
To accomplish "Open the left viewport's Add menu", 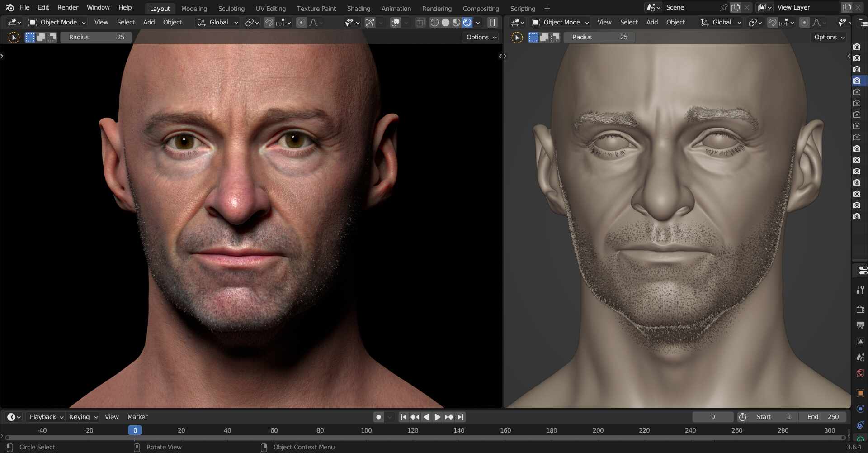I will click(x=149, y=22).
